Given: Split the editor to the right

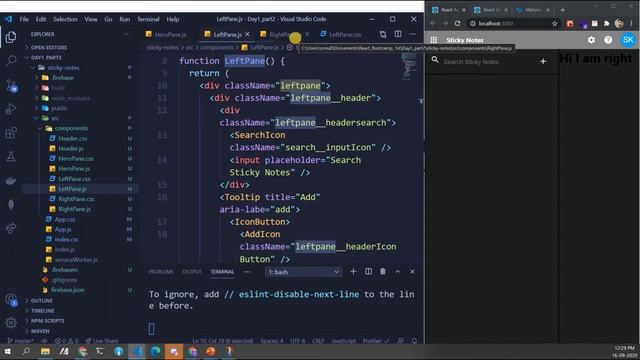Looking at the screenshot, I should pyautogui.click(x=398, y=34).
